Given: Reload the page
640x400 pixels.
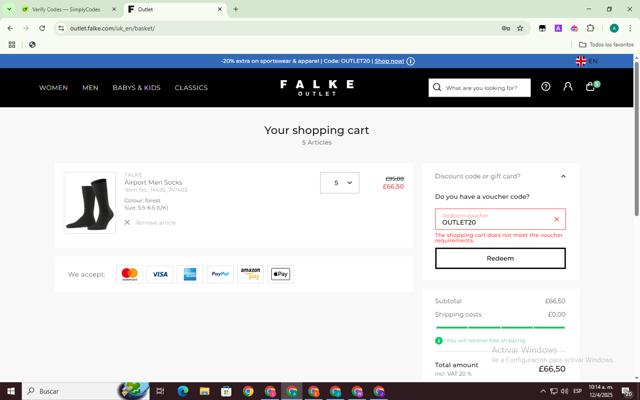Looking at the screenshot, I should pyautogui.click(x=42, y=28).
